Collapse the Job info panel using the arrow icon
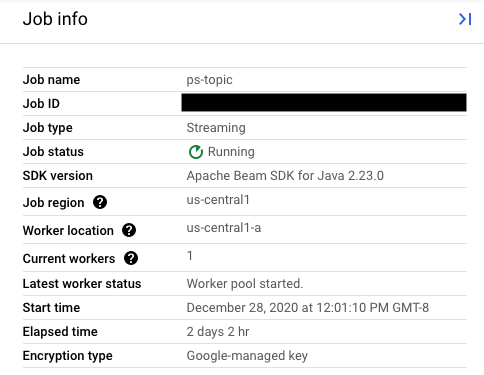The width and height of the screenshot is (484, 375). coord(465,19)
